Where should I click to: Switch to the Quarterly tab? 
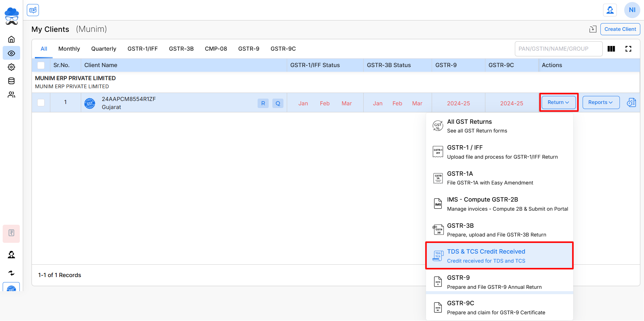click(x=104, y=49)
